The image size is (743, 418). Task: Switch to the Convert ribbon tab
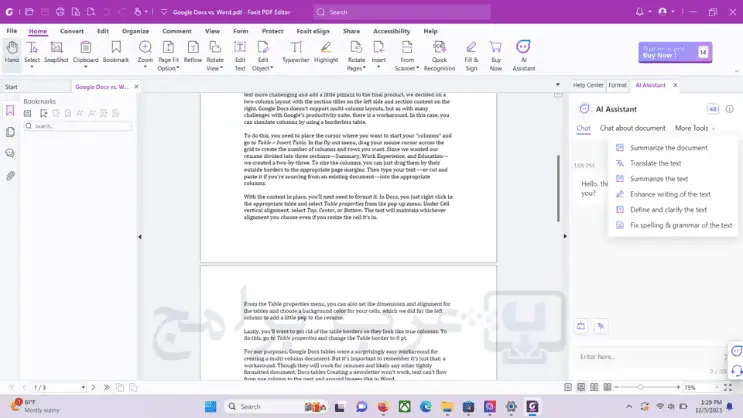(x=72, y=31)
